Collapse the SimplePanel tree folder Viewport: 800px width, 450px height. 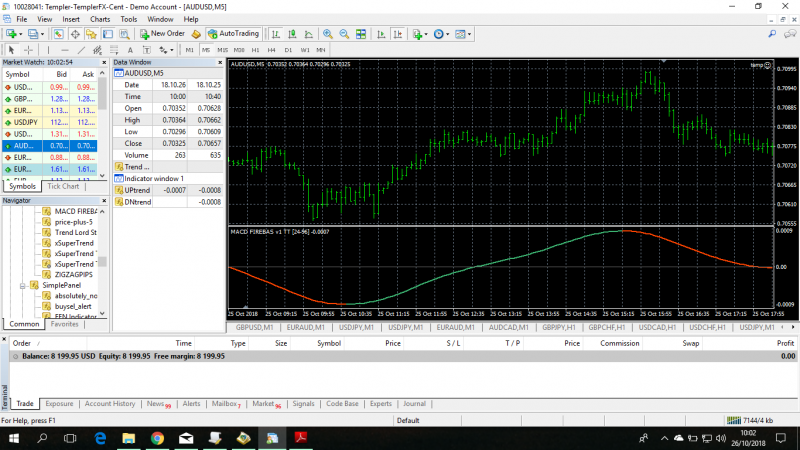20,285
